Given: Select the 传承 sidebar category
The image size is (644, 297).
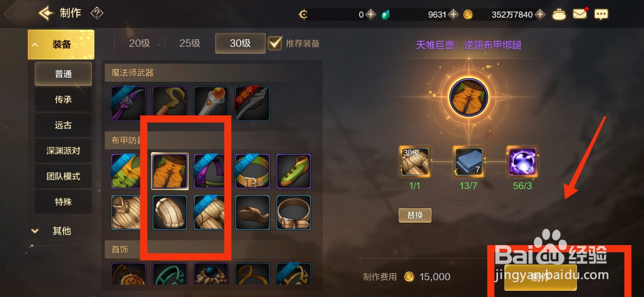Looking at the screenshot, I should click(63, 99).
